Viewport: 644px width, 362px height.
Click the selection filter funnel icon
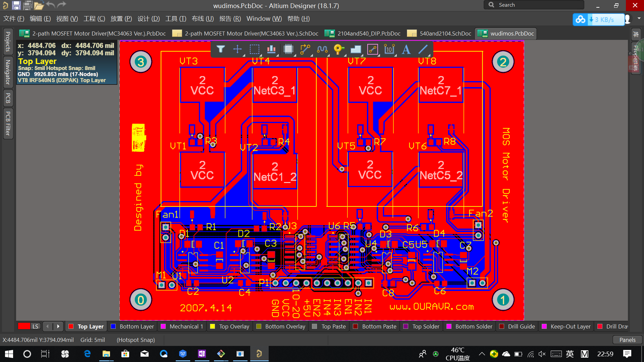click(x=220, y=49)
